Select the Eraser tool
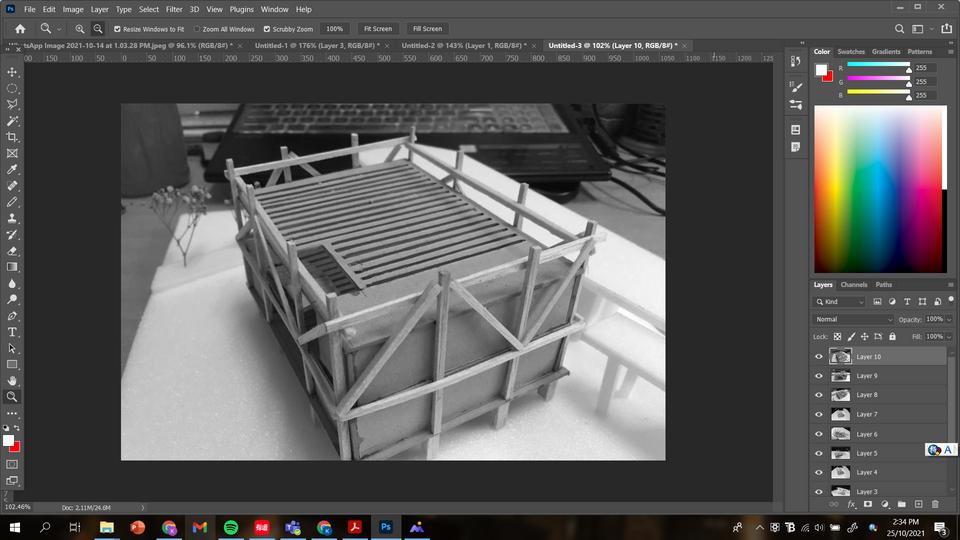This screenshot has width=960, height=540. [x=12, y=251]
